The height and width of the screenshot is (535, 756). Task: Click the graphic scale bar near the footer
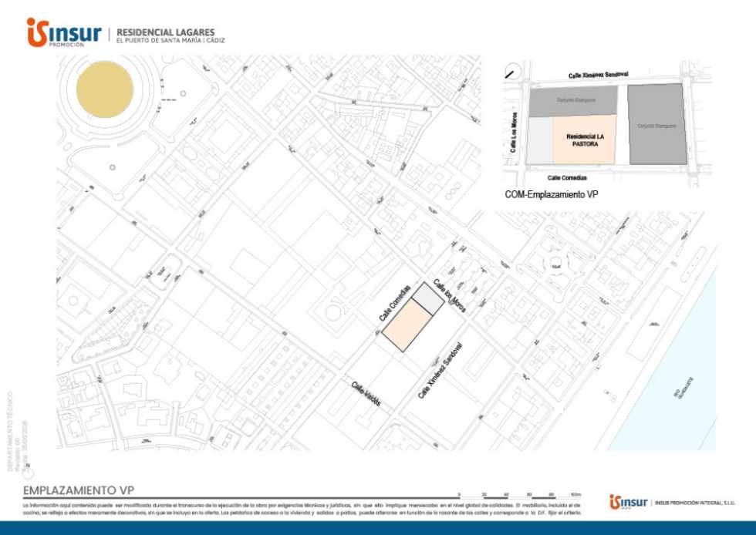pyautogui.click(x=519, y=496)
